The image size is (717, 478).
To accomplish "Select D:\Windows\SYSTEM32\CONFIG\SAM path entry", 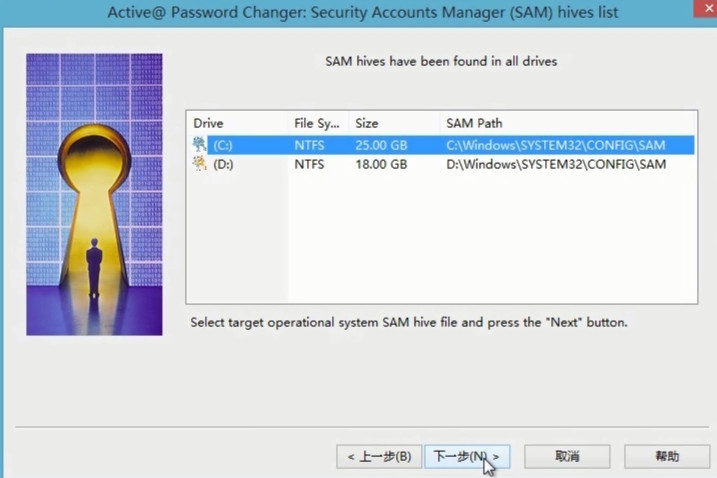I will [x=556, y=164].
